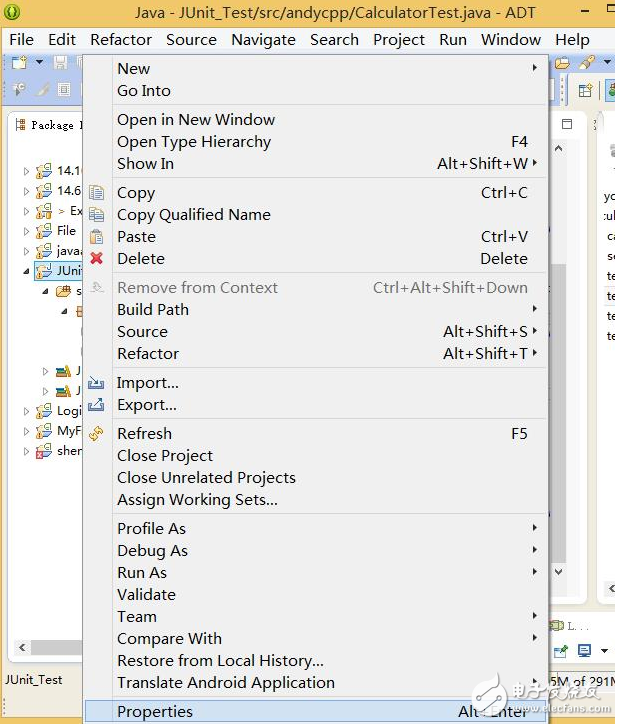The width and height of the screenshot is (619, 725).
Task: Click the red Delete X icon
Action: tap(97, 259)
